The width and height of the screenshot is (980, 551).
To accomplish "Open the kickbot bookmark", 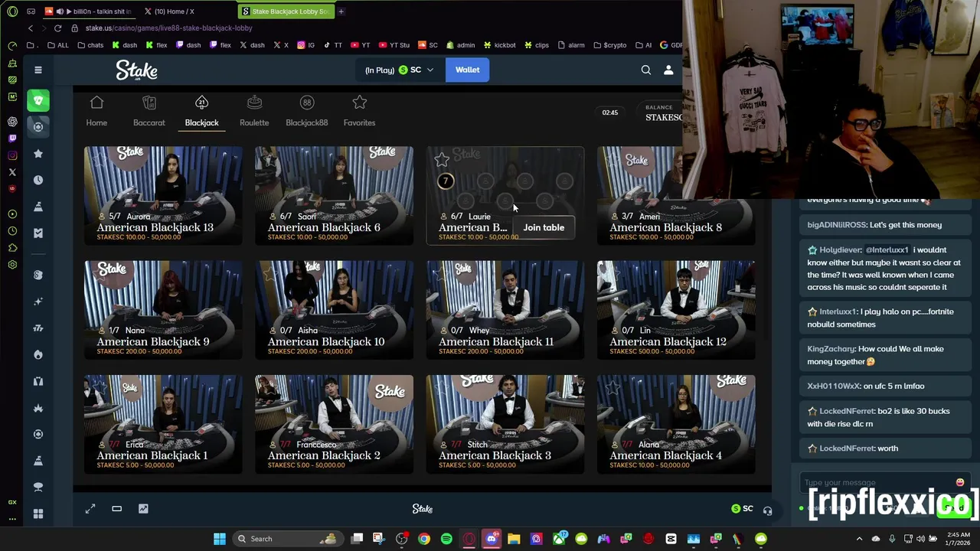I will click(498, 45).
